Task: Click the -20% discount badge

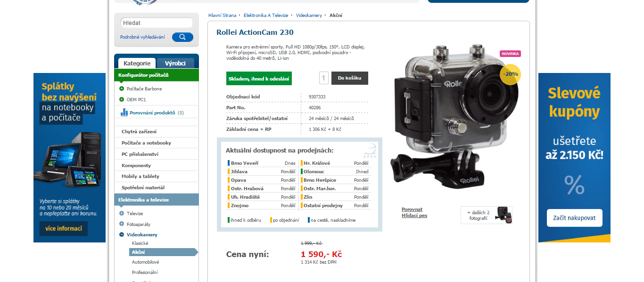Action: [510, 74]
